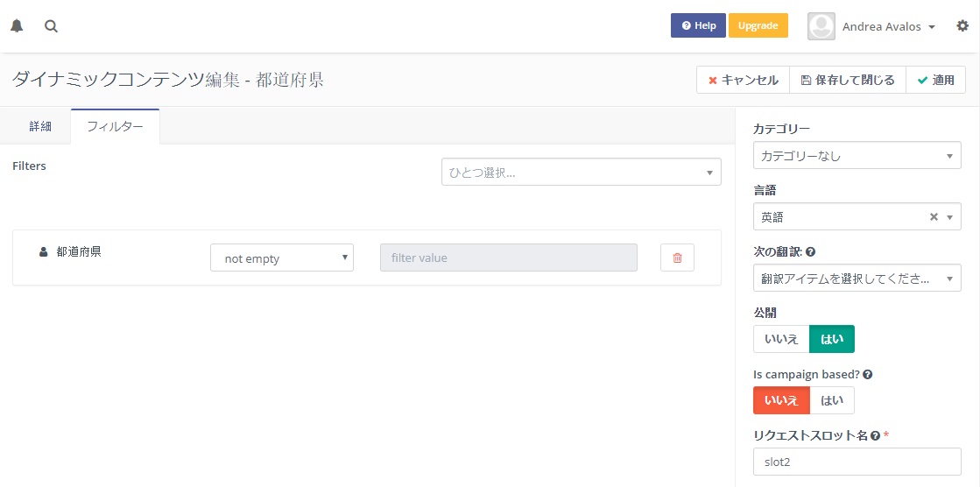The image size is (980, 487).
Task: Open the 翻訳アイテムを選択 dropdown
Action: coord(857,279)
